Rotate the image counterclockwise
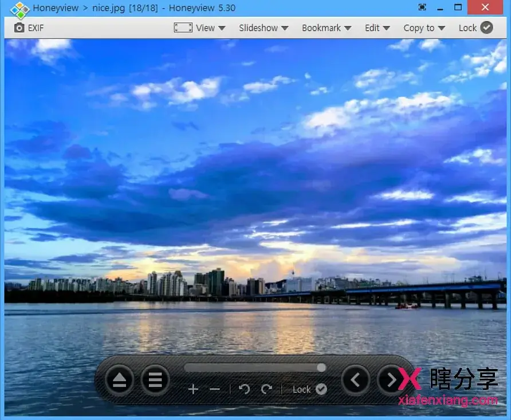 coord(243,389)
